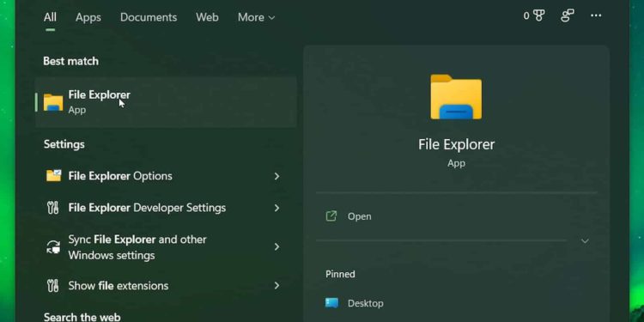This screenshot has height=322, width=644.
Task: Click the sync settings icon
Action: [x=53, y=247]
